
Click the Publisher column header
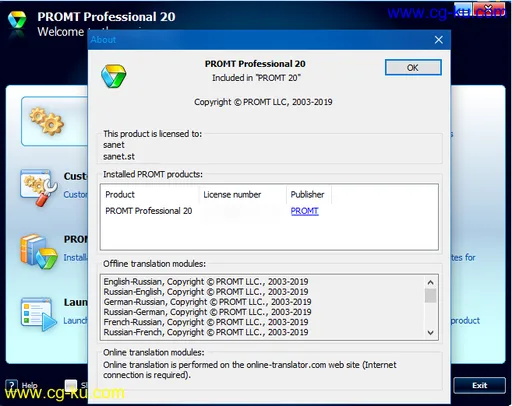309,195
